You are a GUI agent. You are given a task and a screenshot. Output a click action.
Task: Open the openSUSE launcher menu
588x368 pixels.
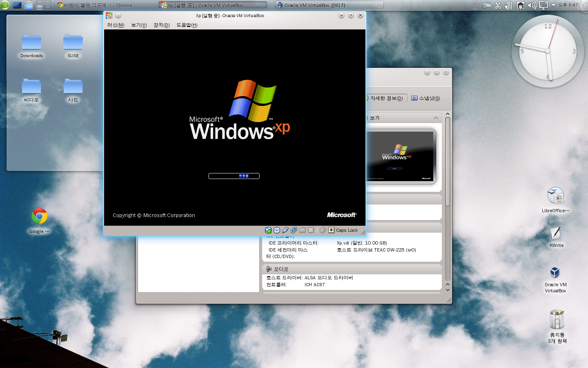[x=5, y=5]
